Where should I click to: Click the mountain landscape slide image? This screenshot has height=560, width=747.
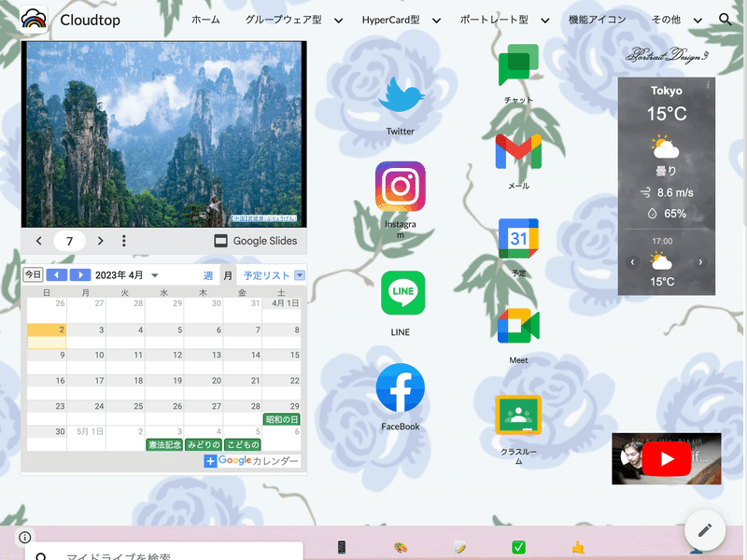(x=164, y=134)
